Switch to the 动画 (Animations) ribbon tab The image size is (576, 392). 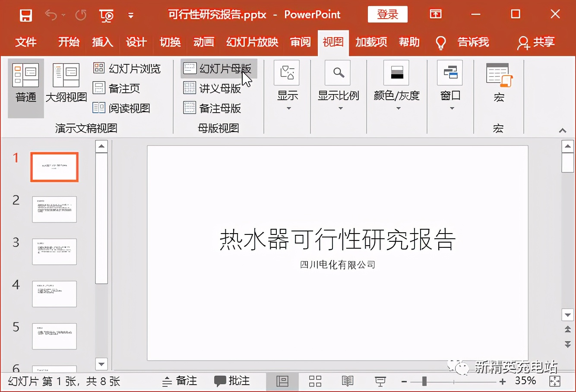tap(203, 42)
